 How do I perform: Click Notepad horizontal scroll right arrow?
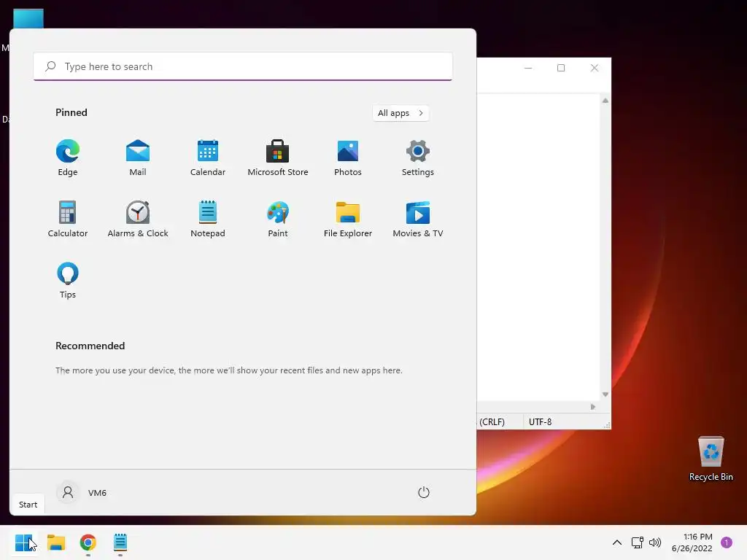tap(592, 407)
